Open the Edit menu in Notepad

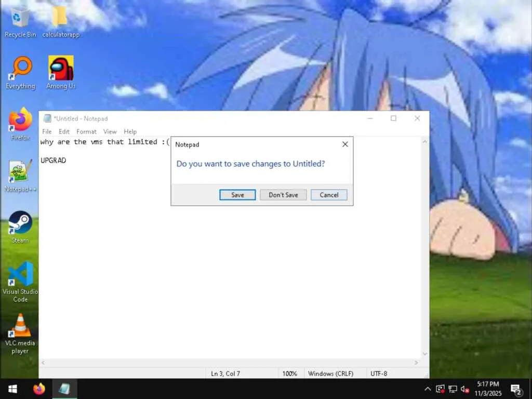coord(64,131)
